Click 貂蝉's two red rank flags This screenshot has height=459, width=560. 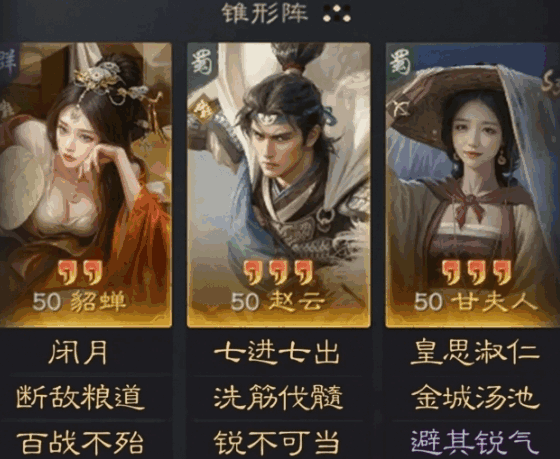click(80, 272)
